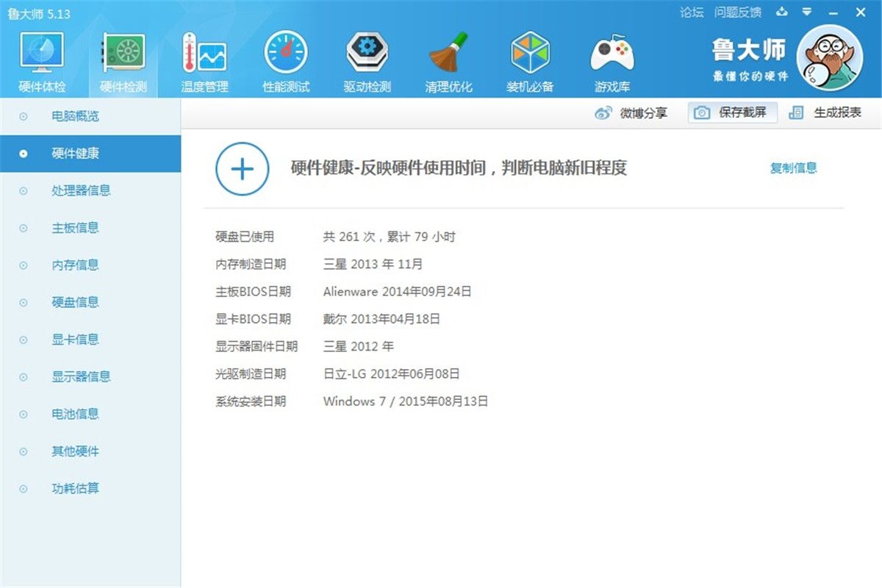Click the skin icon in title bar
Image resolution: width=882 pixels, height=588 pixels.
782,12
